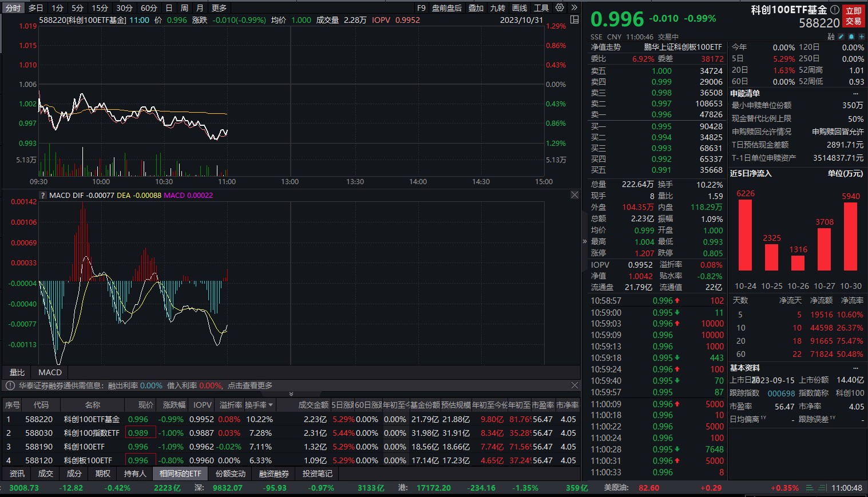Screen dimensions: 868x497
Task: Open 申赎清单 more options ellipsis
Action: (x=856, y=93)
